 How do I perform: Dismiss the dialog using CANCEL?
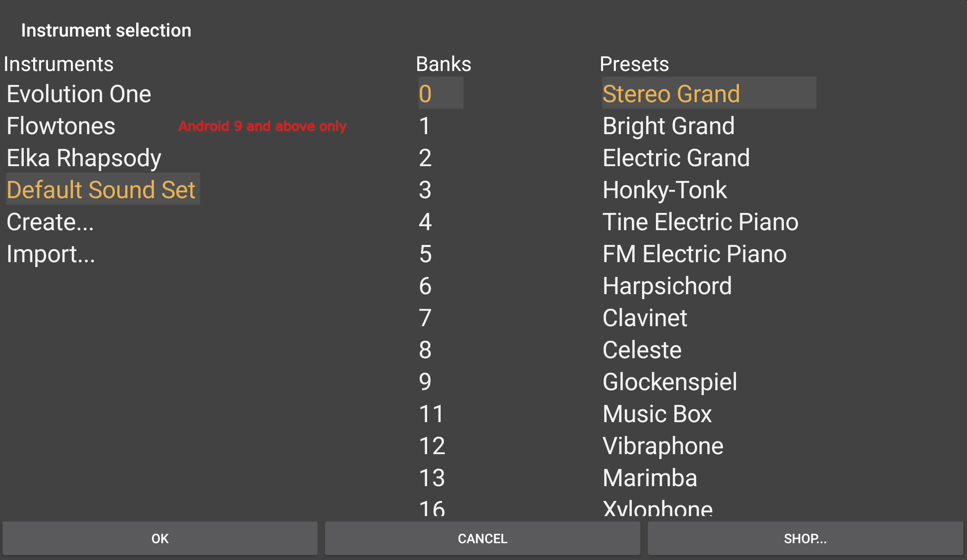482,538
